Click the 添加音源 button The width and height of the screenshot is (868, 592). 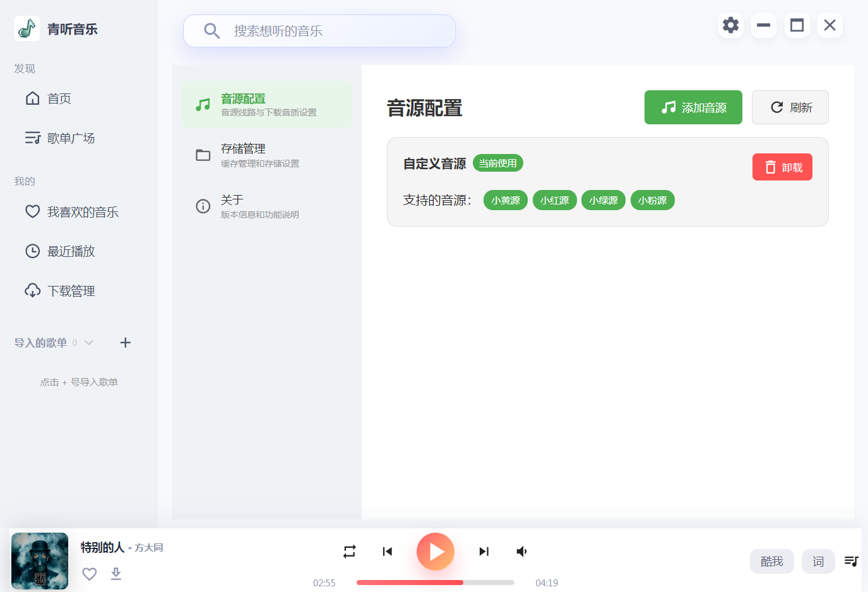693,107
